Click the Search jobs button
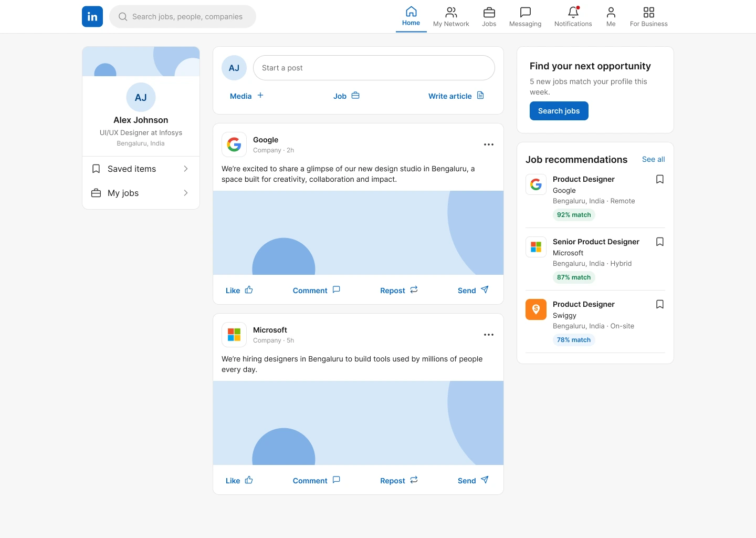756x538 pixels. [559, 111]
